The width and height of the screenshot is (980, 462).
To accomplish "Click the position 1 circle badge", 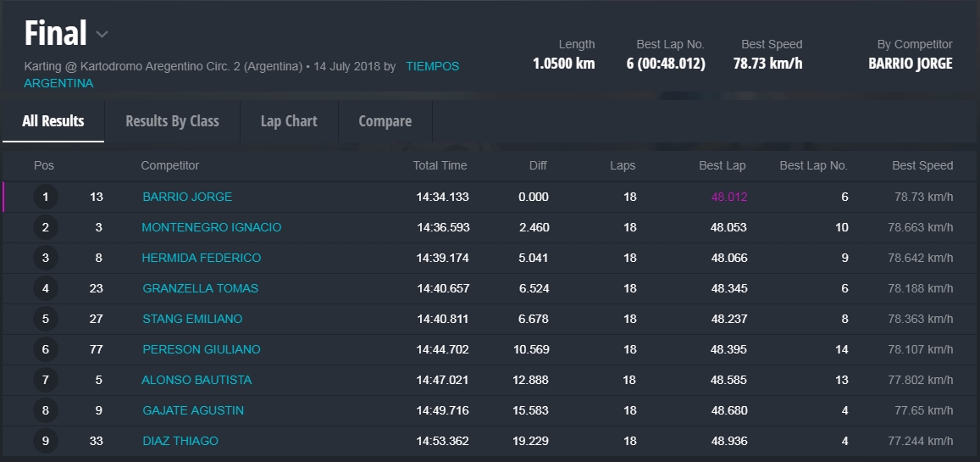I will tap(46, 198).
